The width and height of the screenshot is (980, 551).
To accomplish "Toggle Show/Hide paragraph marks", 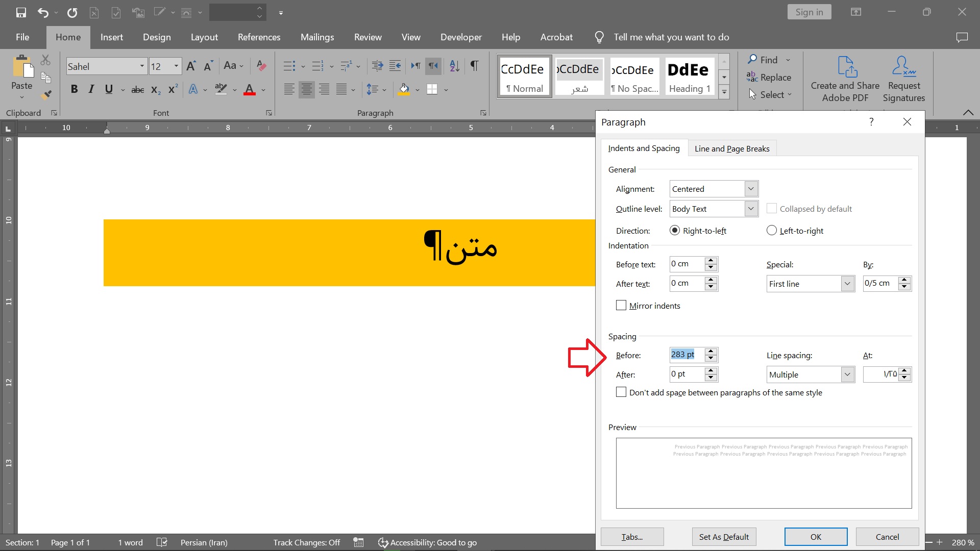I will click(x=475, y=66).
